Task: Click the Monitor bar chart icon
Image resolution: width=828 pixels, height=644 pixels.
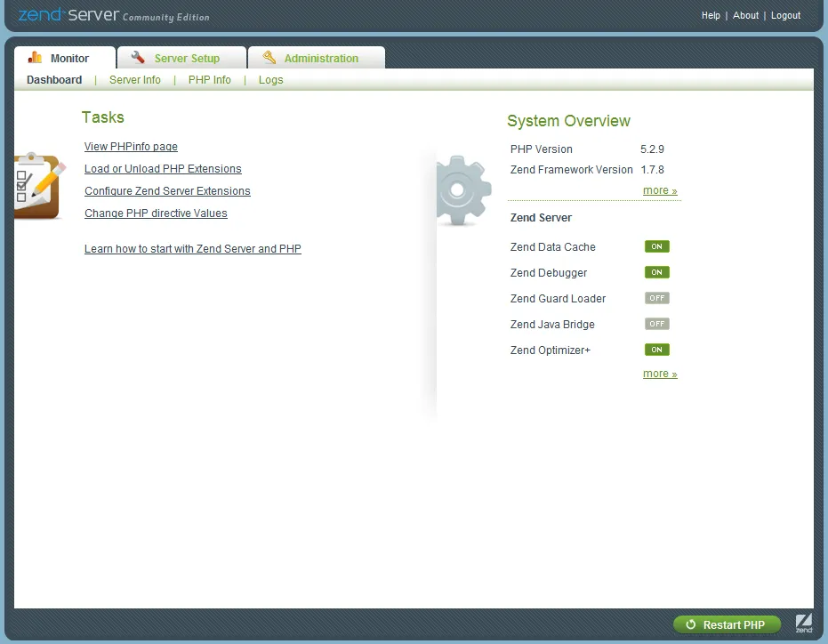Action: tap(35, 57)
